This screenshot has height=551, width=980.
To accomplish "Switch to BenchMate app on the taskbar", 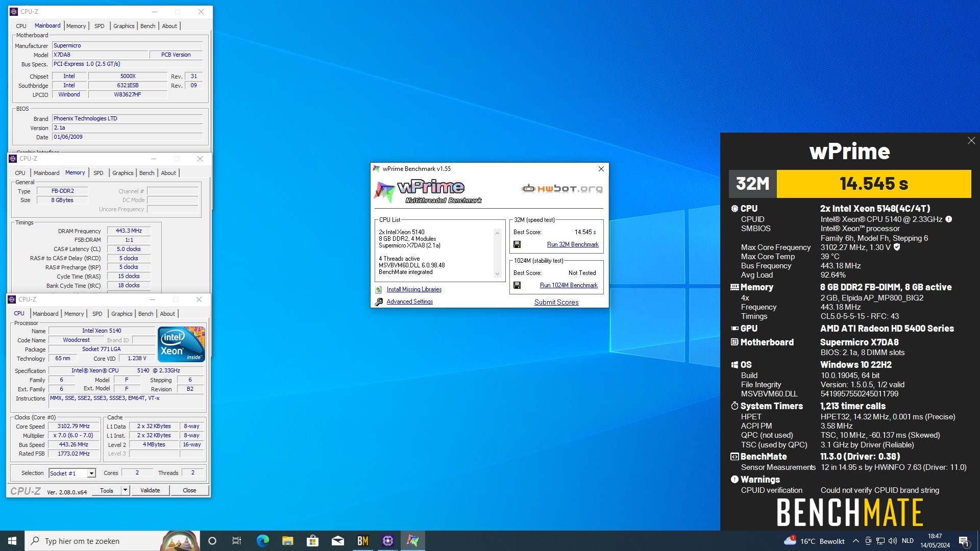I will 362,541.
